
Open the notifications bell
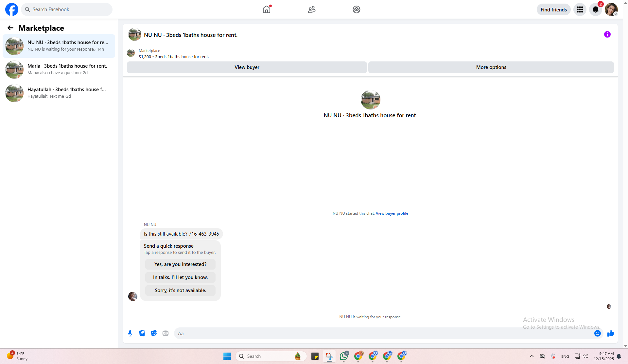click(596, 9)
